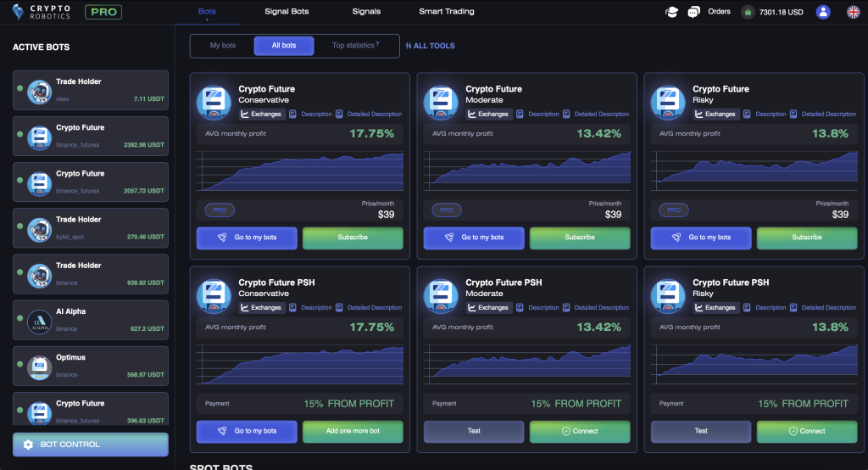Screen dimensions: 868x470
Task: Open Exchanges for Crypto Future Risky
Action: point(715,115)
